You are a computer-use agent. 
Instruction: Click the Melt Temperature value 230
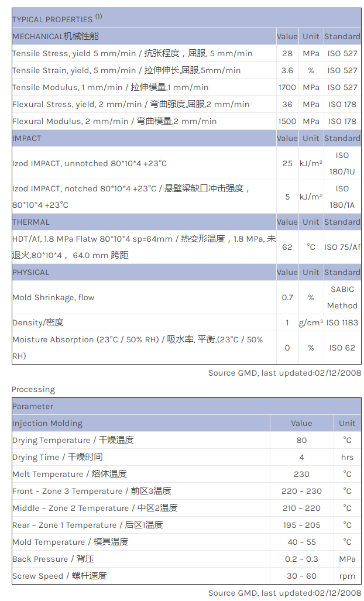click(301, 474)
